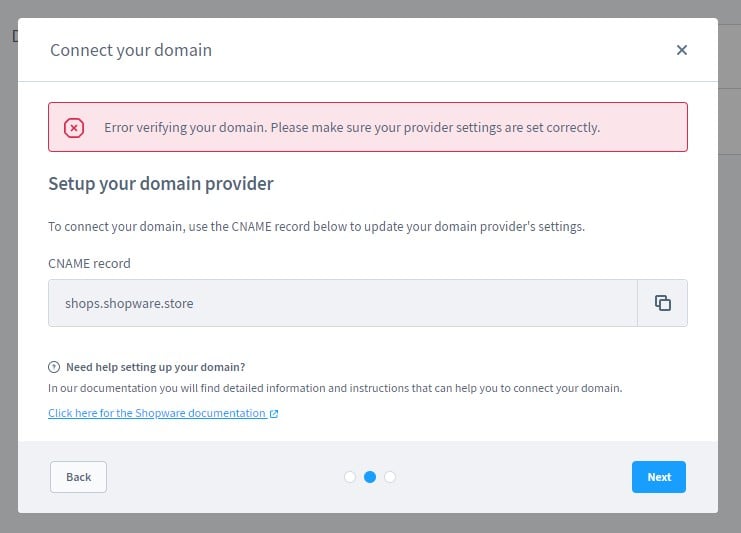Viewport: 741px width, 533px height.
Task: Select the third step indicator dot
Action: point(390,477)
